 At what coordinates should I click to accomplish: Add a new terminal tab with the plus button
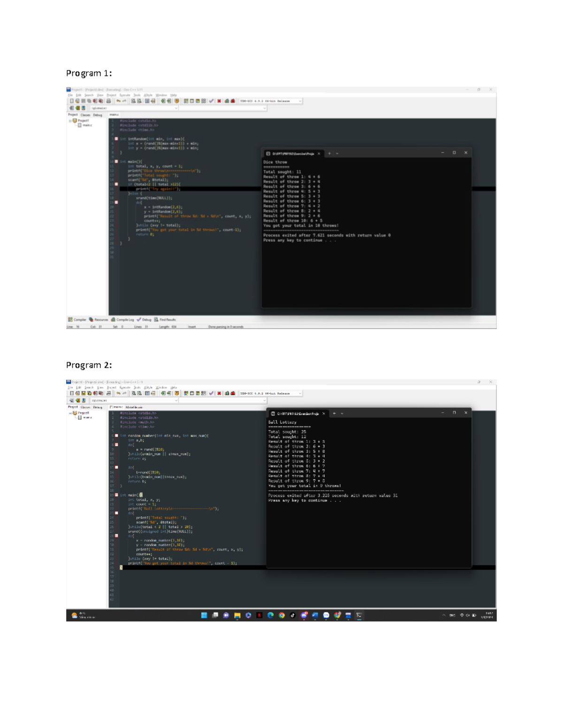[329, 153]
